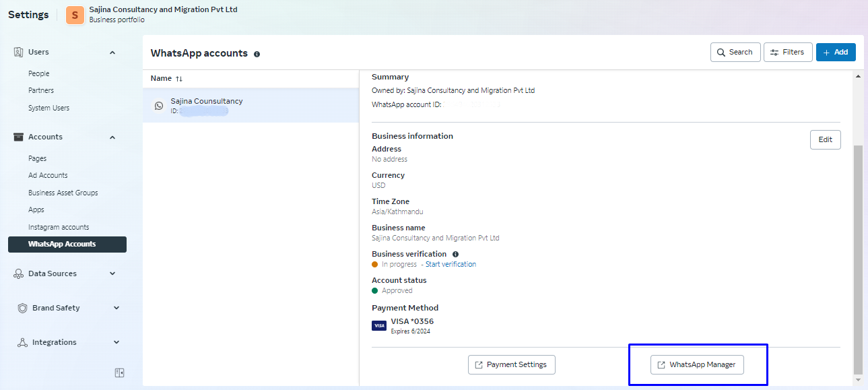Collapse the Accounts section chevron
The image size is (868, 390).
(112, 137)
